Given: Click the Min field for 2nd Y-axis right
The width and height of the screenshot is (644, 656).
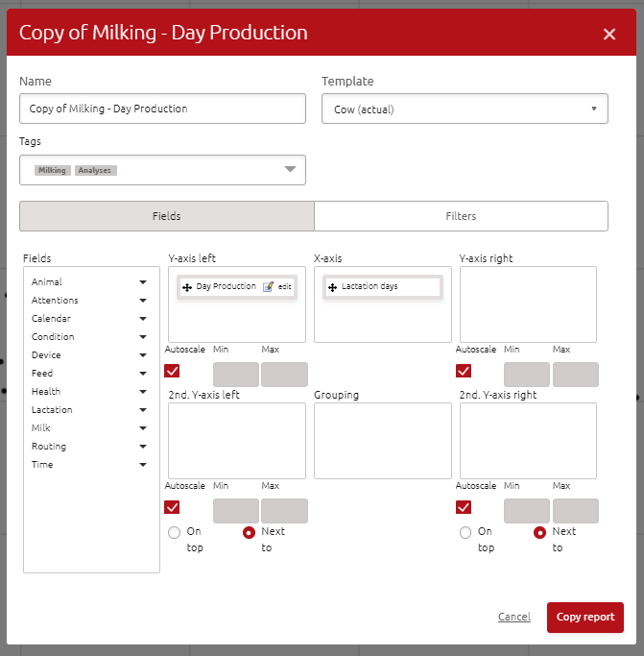Looking at the screenshot, I should pyautogui.click(x=527, y=511).
